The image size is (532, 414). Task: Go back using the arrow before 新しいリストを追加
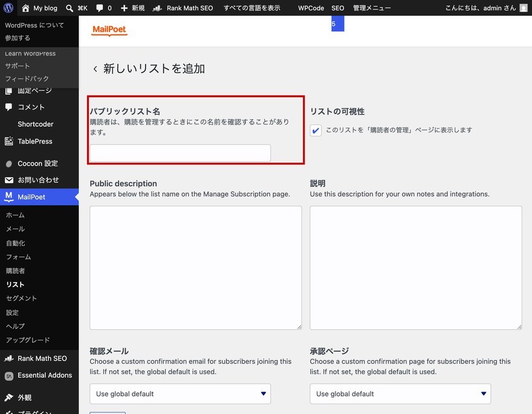point(96,69)
